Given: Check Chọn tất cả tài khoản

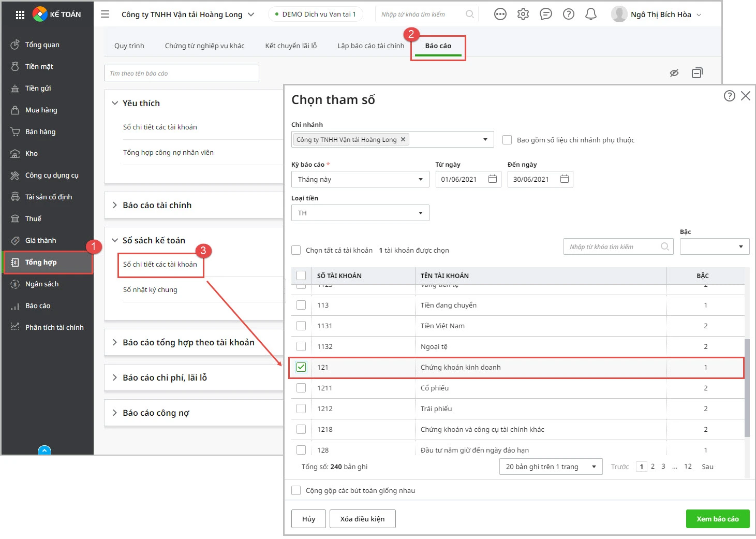Looking at the screenshot, I should 296,250.
